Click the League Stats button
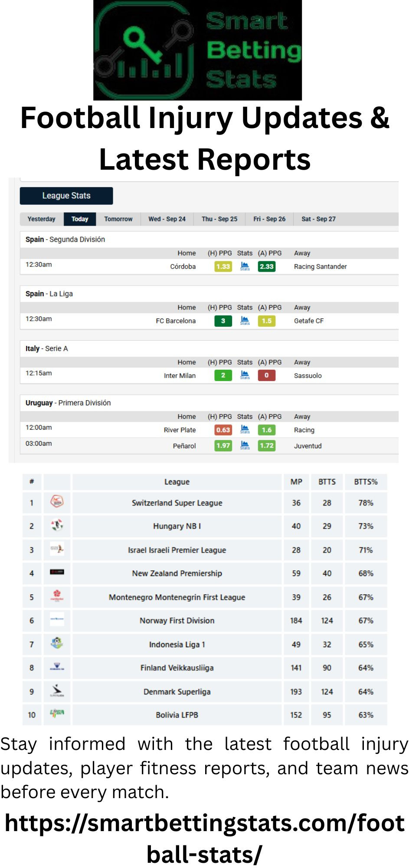Image resolution: width=409 pixels, height=868 pixels. pos(66,196)
